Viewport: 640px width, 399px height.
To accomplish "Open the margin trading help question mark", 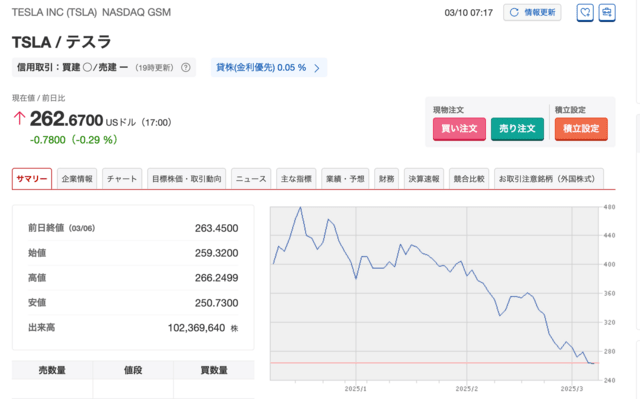I will [x=186, y=67].
